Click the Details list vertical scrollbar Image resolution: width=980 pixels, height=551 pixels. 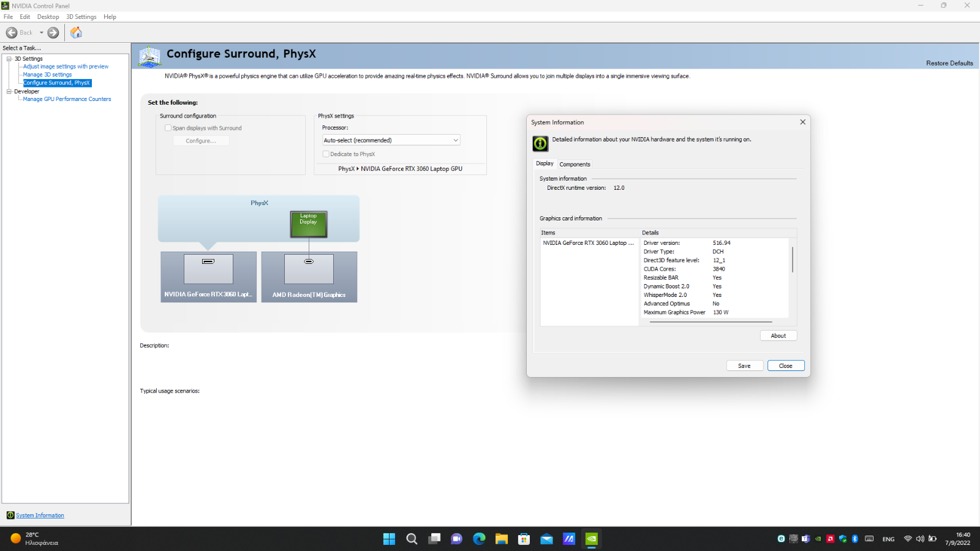[x=793, y=260]
